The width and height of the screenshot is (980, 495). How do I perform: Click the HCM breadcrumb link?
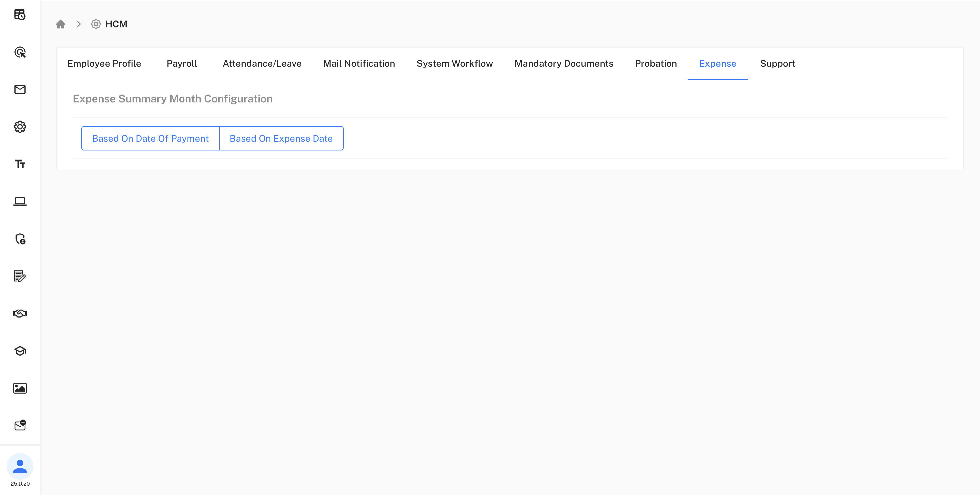[116, 24]
